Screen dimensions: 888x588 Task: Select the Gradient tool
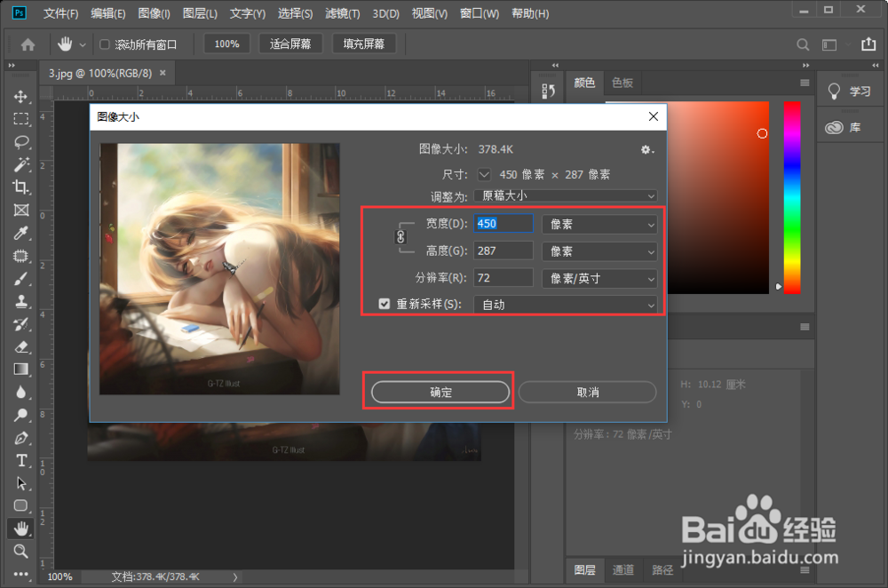(x=21, y=369)
